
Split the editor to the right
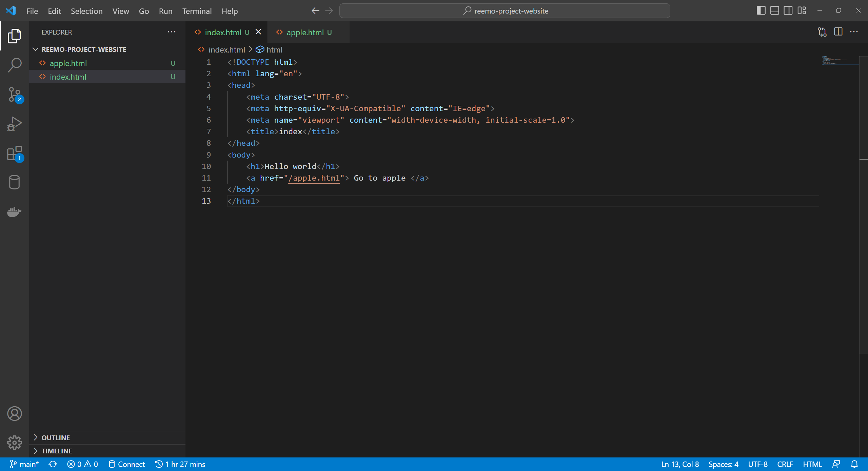(x=838, y=32)
